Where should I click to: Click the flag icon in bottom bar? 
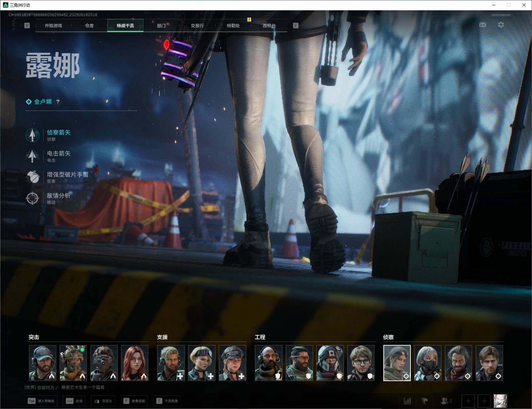click(425, 401)
